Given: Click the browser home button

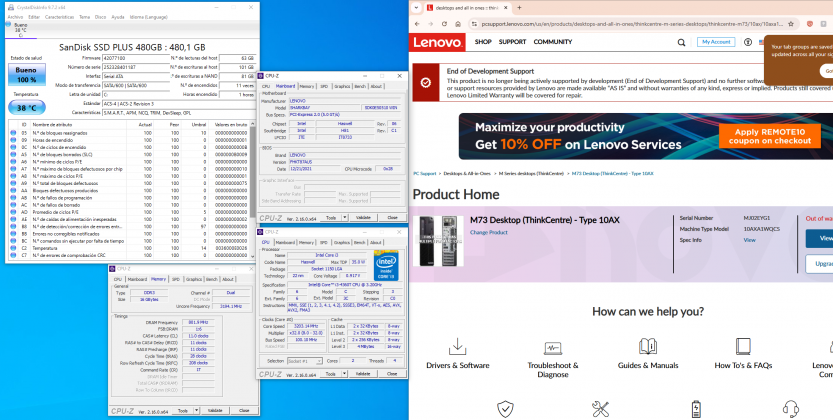Looking at the screenshot, I should click(458, 24).
